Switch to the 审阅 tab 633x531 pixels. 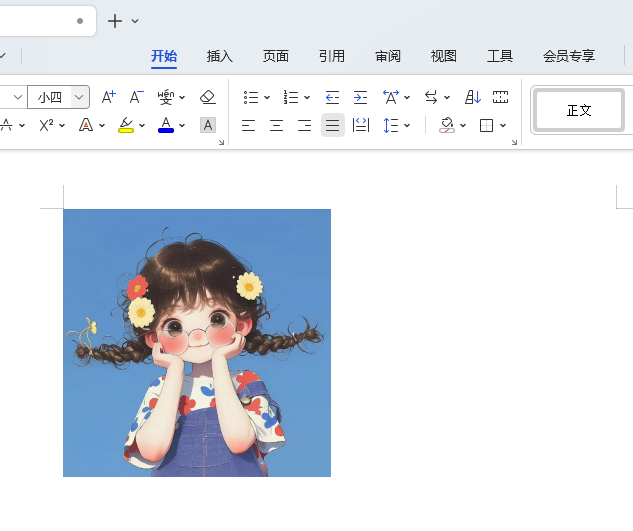(x=388, y=56)
